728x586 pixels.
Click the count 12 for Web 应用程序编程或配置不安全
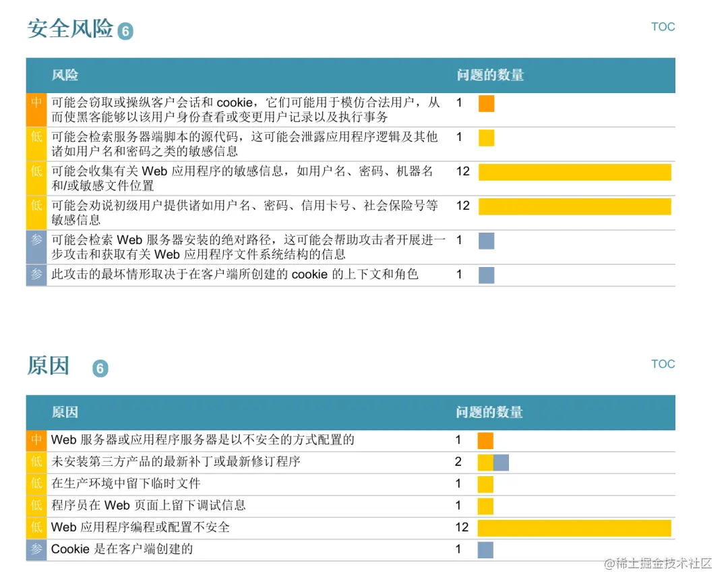tap(462, 527)
